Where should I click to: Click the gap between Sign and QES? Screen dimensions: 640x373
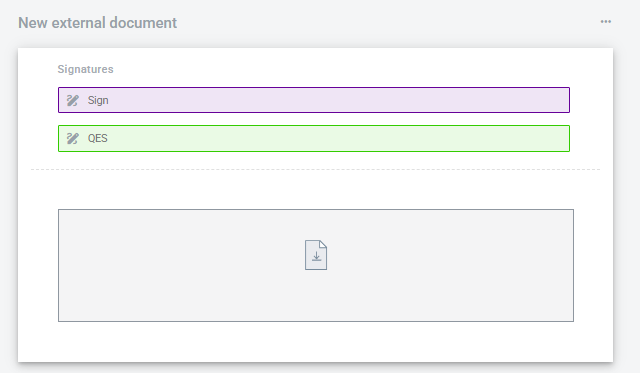point(314,119)
